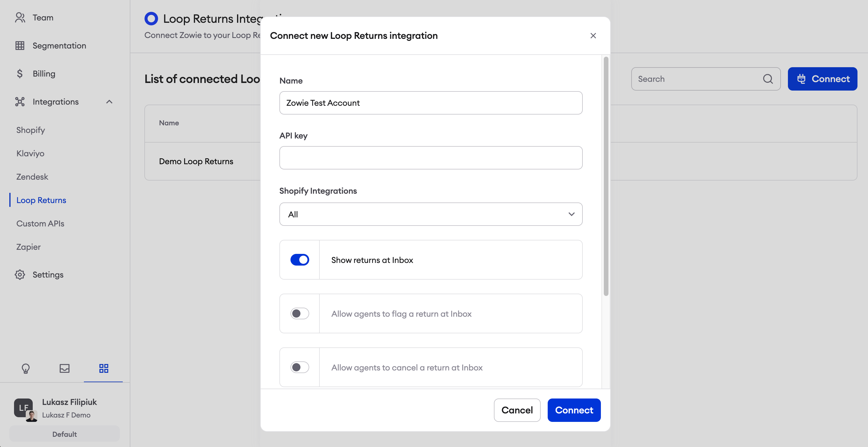Click the Lukasz Filipiuk user name
The image size is (868, 447).
[x=69, y=402]
